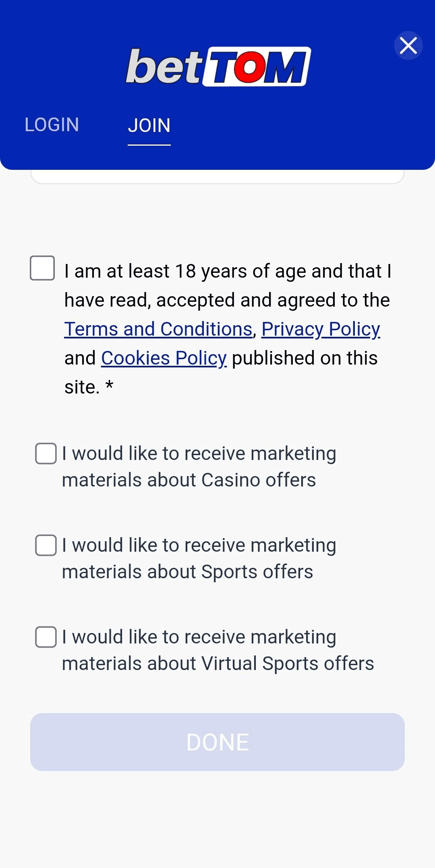
Task: Click the 'materials about Sports offers' label text
Action: 188,572
